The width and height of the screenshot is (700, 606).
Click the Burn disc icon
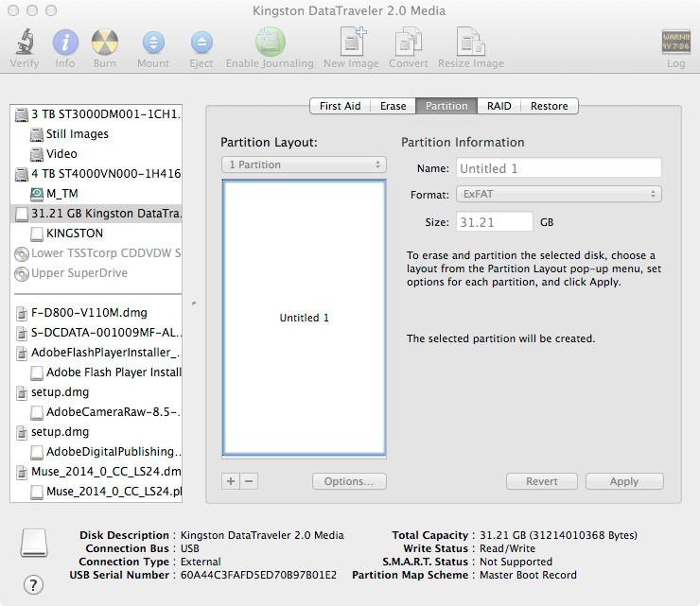tap(105, 42)
